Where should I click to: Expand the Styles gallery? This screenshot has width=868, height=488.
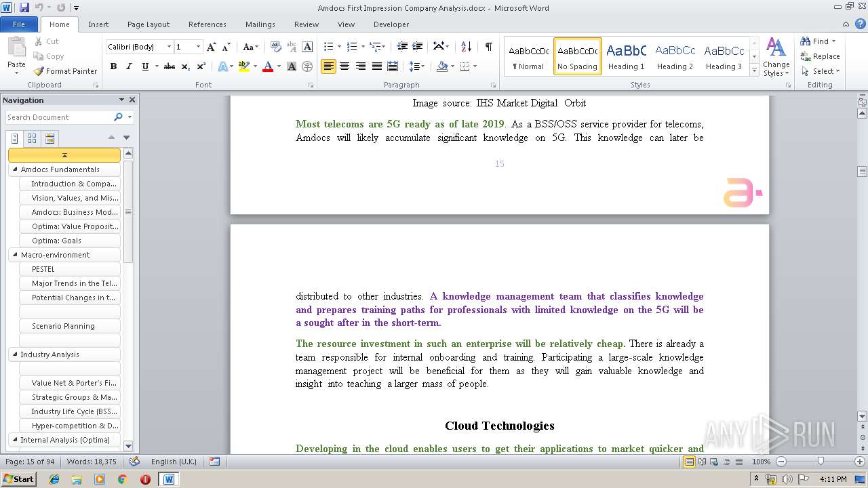(754, 70)
